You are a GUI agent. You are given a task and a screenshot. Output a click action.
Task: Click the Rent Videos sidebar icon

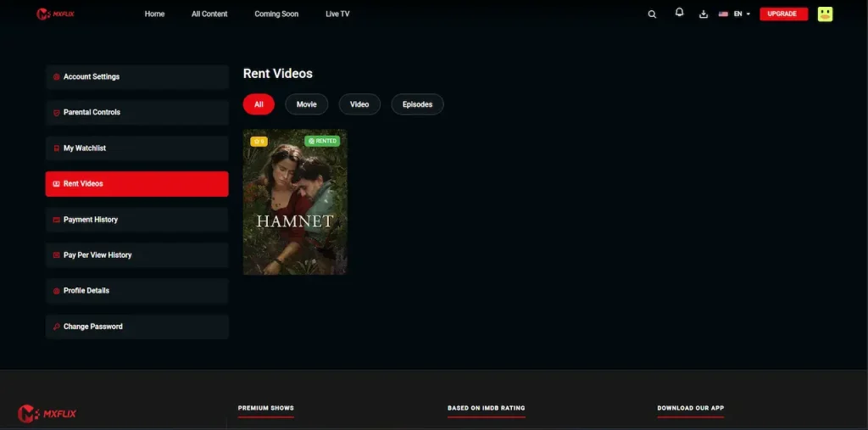[x=57, y=184]
